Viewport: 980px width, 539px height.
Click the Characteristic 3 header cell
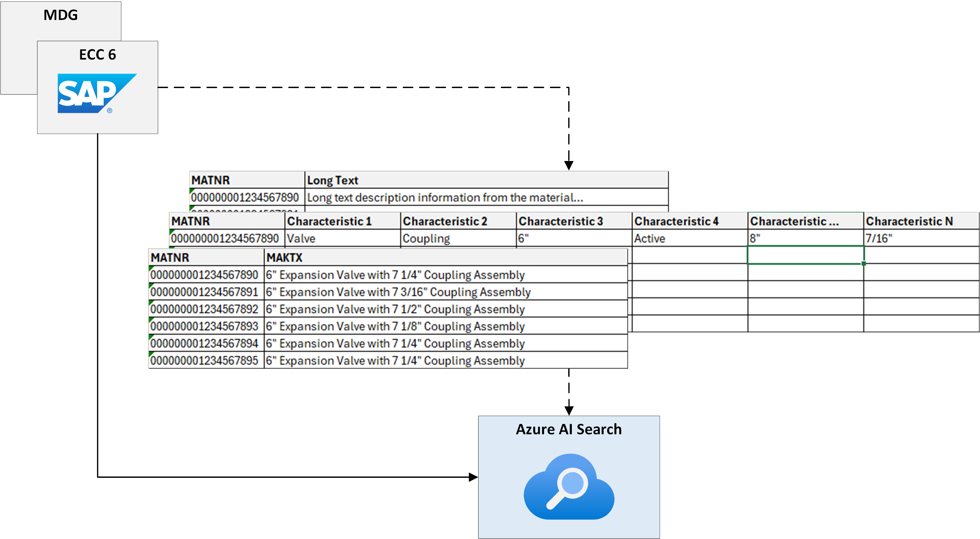(x=561, y=221)
